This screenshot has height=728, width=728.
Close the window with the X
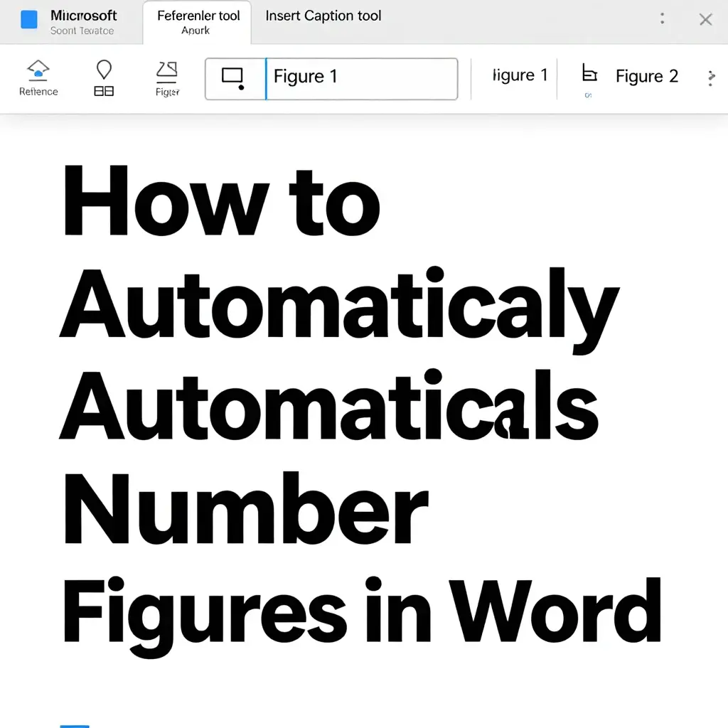(x=705, y=19)
